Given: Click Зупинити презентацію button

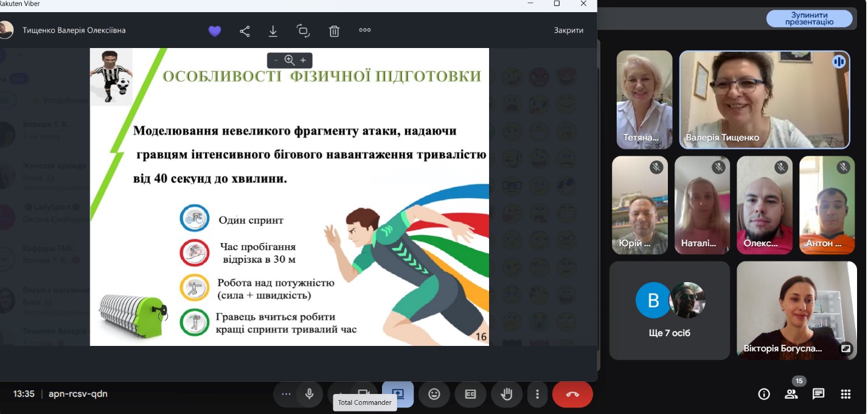Looking at the screenshot, I should click(808, 18).
